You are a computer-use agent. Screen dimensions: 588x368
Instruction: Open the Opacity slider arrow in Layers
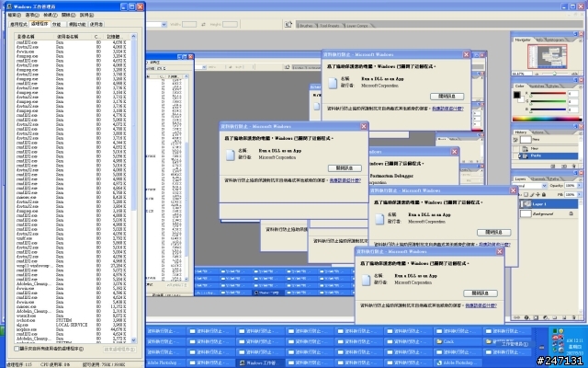pyautogui.click(x=579, y=186)
